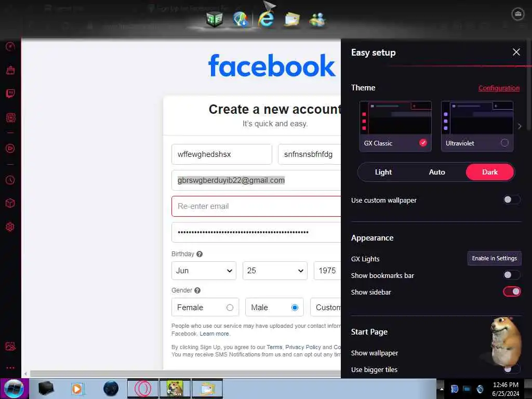Open the Terms link
This screenshot has width=532, height=399.
[x=274, y=347]
